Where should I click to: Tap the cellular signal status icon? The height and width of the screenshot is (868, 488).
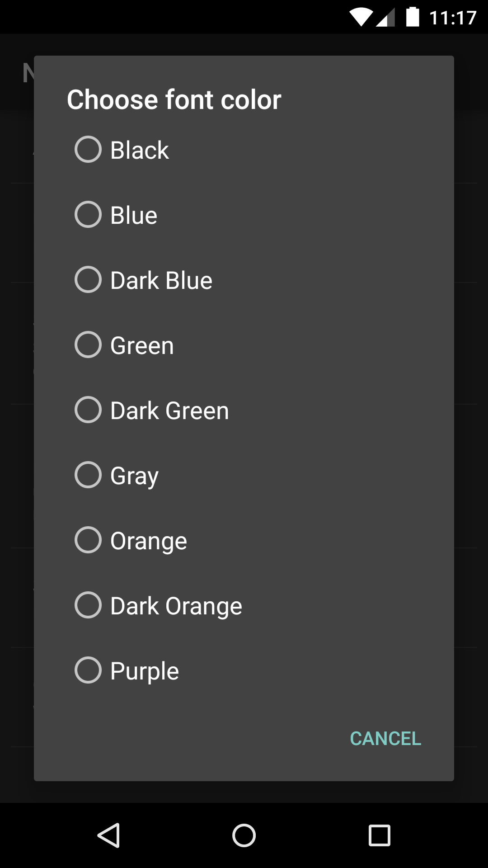point(385,18)
